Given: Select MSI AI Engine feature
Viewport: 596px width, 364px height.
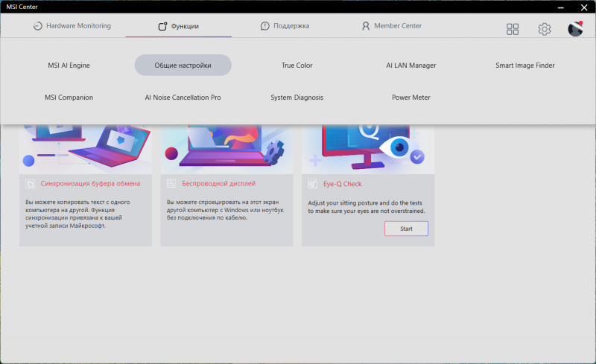Looking at the screenshot, I should pyautogui.click(x=69, y=66).
